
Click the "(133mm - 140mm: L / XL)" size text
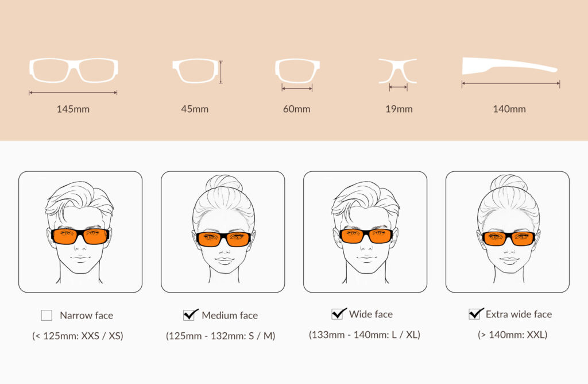(x=365, y=335)
